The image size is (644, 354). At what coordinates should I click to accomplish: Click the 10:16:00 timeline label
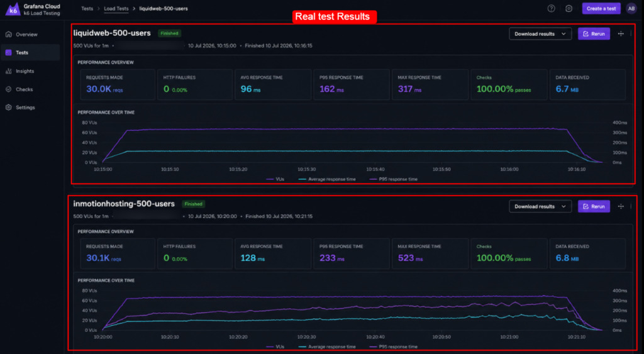509,169
